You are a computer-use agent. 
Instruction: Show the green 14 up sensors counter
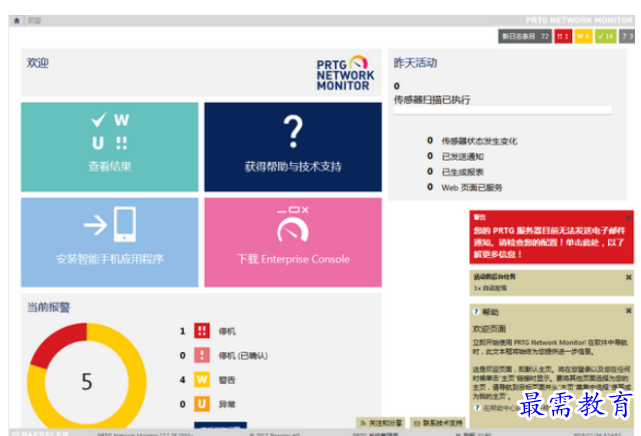tap(605, 36)
